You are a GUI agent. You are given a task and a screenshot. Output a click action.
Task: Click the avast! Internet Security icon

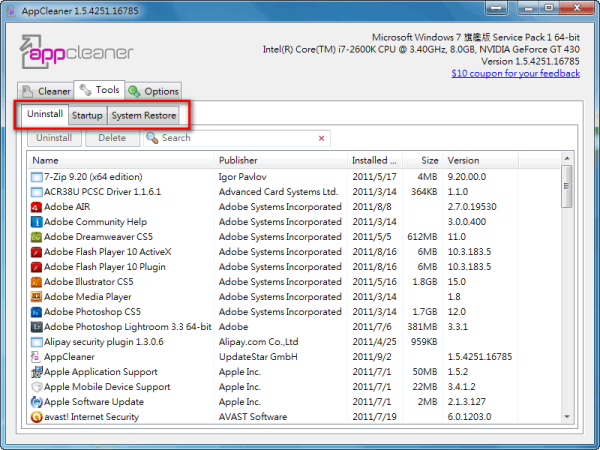click(36, 417)
